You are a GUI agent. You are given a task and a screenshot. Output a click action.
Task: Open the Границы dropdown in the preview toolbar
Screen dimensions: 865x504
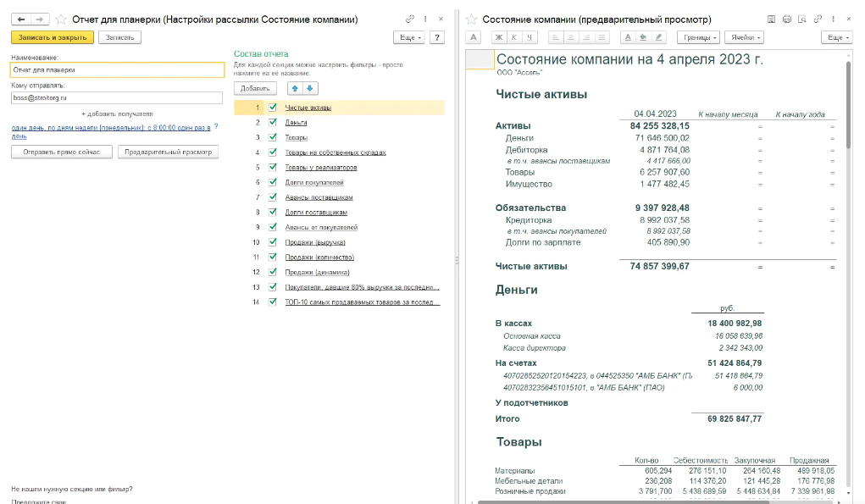(700, 37)
